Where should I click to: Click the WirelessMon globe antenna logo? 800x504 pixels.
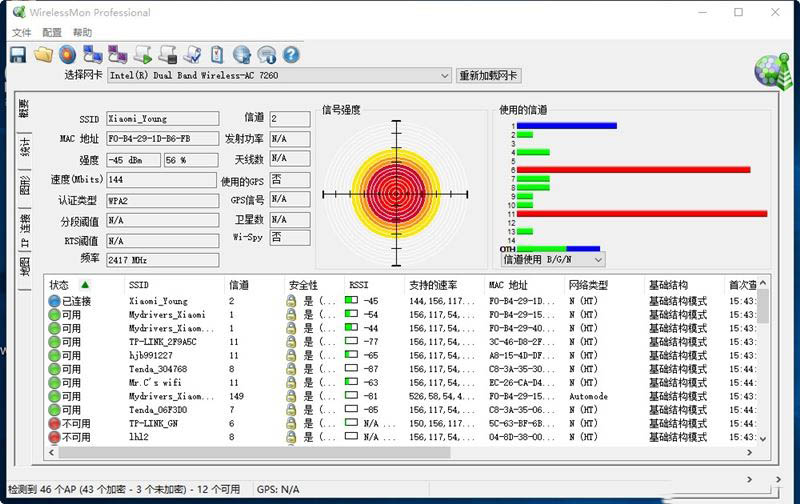point(773,71)
